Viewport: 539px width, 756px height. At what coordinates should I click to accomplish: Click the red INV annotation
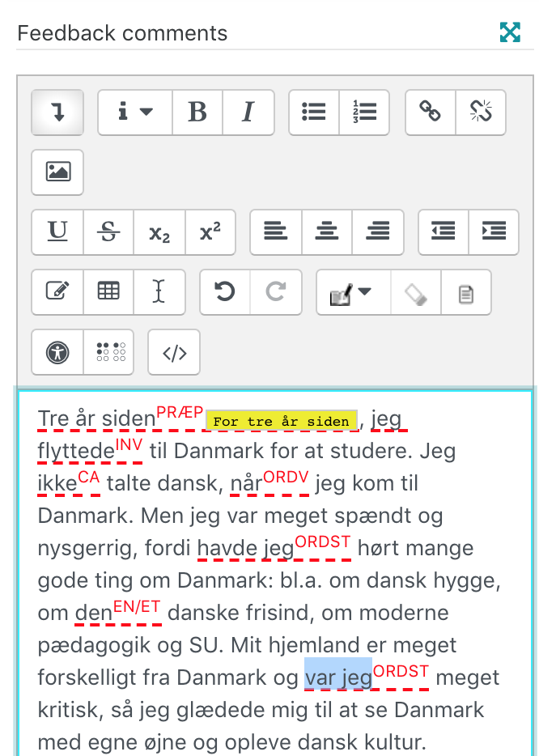(x=129, y=444)
